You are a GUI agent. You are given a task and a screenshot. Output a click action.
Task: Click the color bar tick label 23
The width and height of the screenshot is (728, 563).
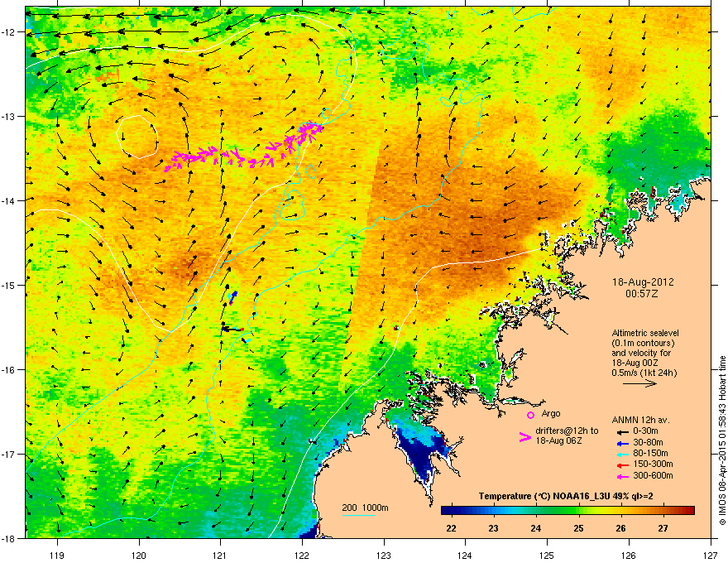(x=494, y=528)
